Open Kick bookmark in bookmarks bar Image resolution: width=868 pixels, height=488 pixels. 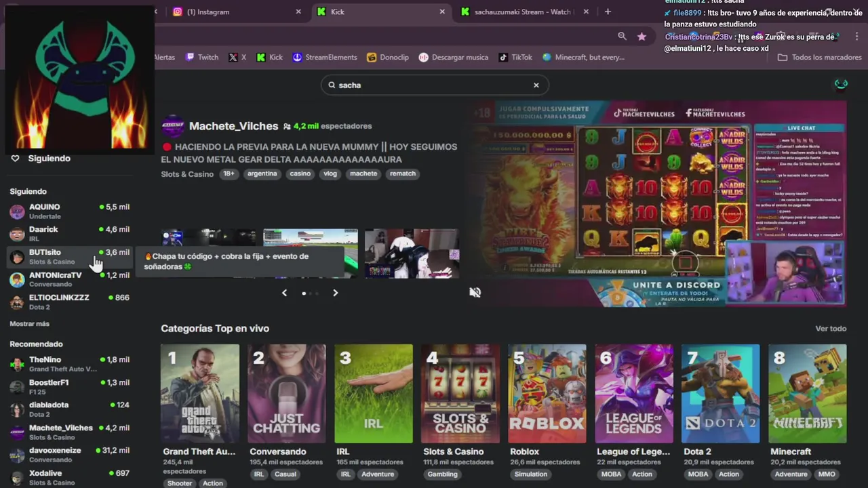(x=269, y=57)
